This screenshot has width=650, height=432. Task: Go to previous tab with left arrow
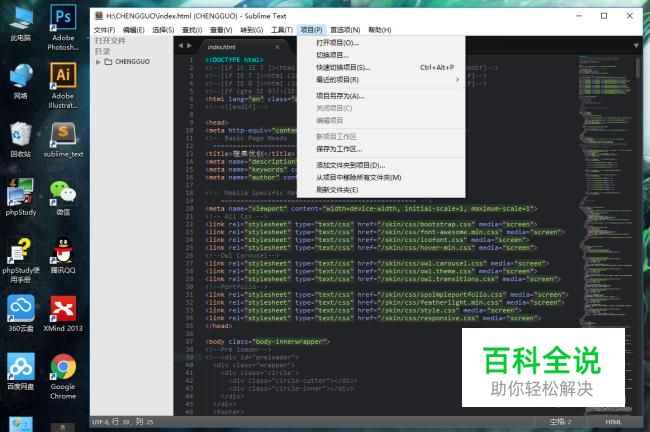[180, 46]
